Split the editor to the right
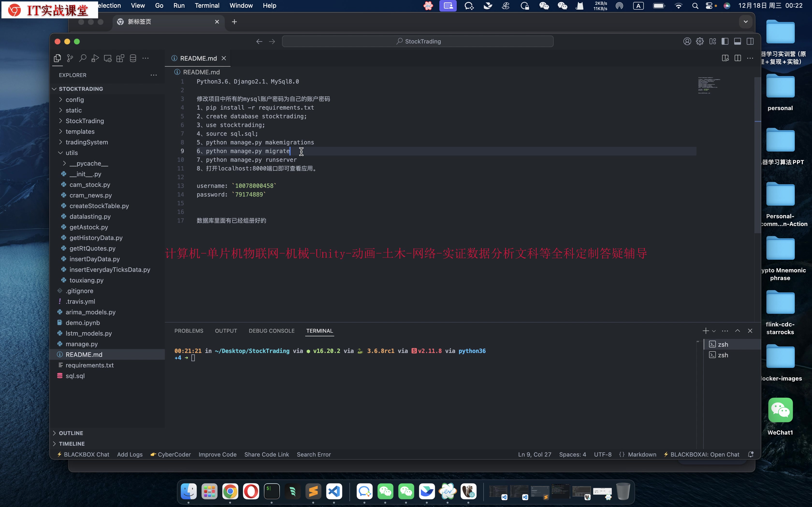 [738, 58]
